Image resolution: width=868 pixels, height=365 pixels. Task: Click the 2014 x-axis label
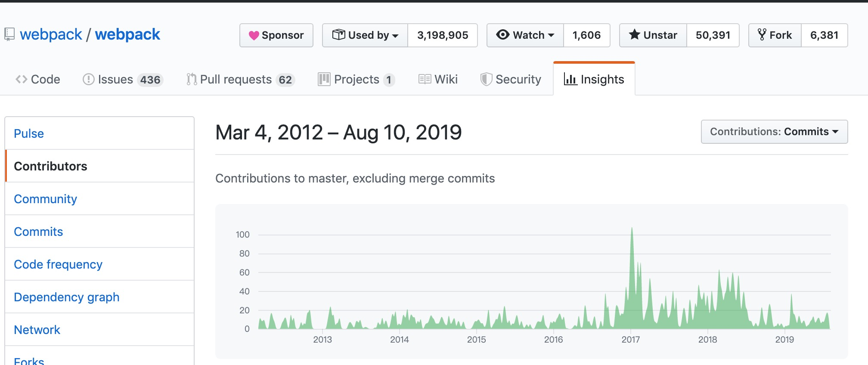click(x=400, y=340)
